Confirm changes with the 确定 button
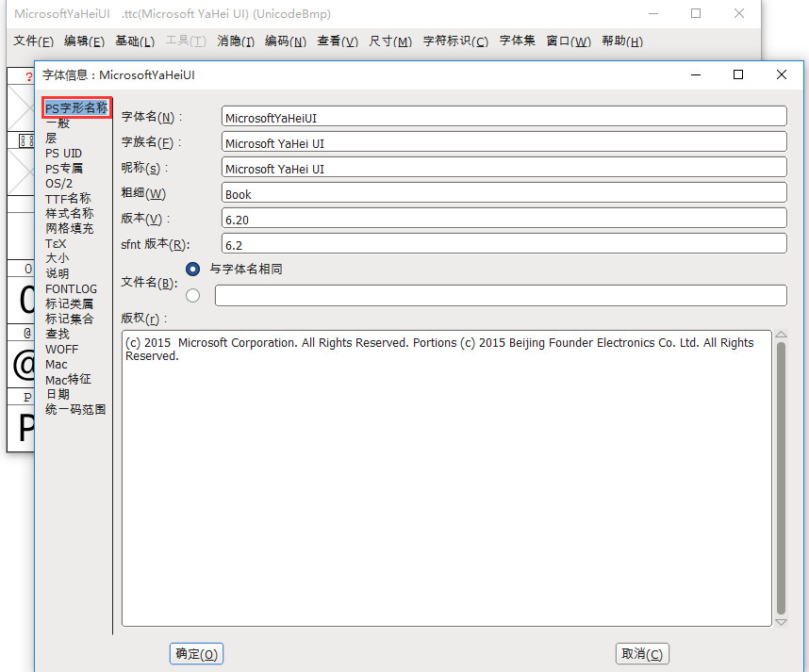The height and width of the screenshot is (672, 809). click(x=195, y=653)
